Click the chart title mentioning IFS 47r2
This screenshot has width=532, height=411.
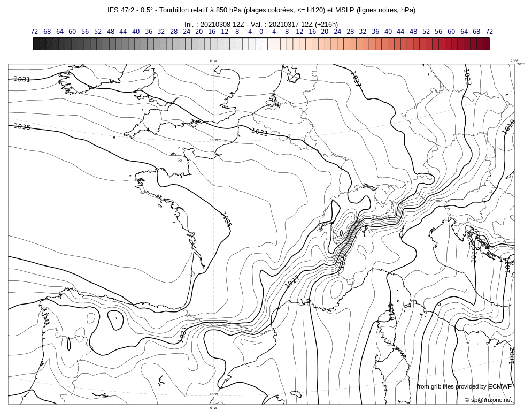click(x=261, y=10)
